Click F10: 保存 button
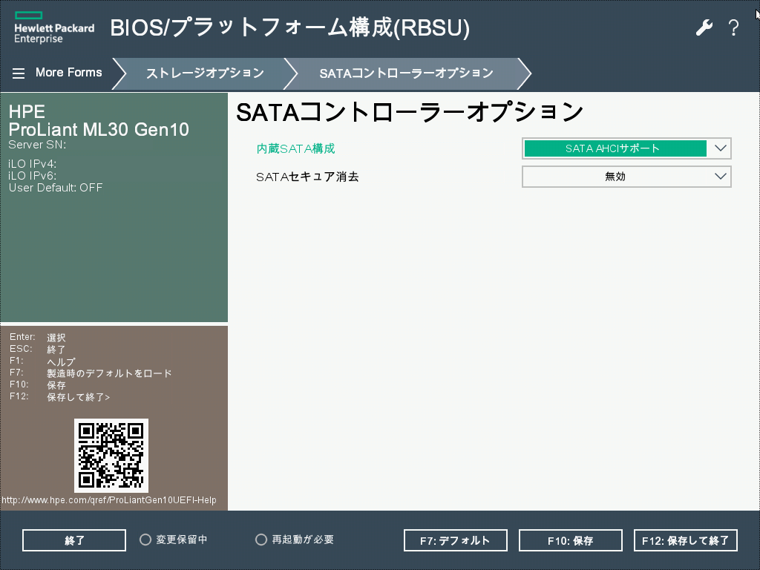This screenshot has height=570, width=760. click(570, 540)
